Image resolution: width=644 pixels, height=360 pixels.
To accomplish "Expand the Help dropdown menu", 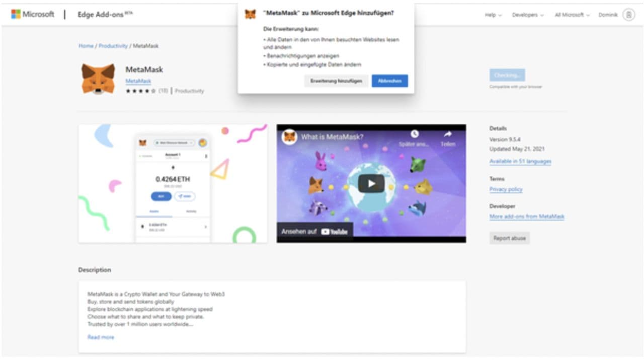I will 493,15.
